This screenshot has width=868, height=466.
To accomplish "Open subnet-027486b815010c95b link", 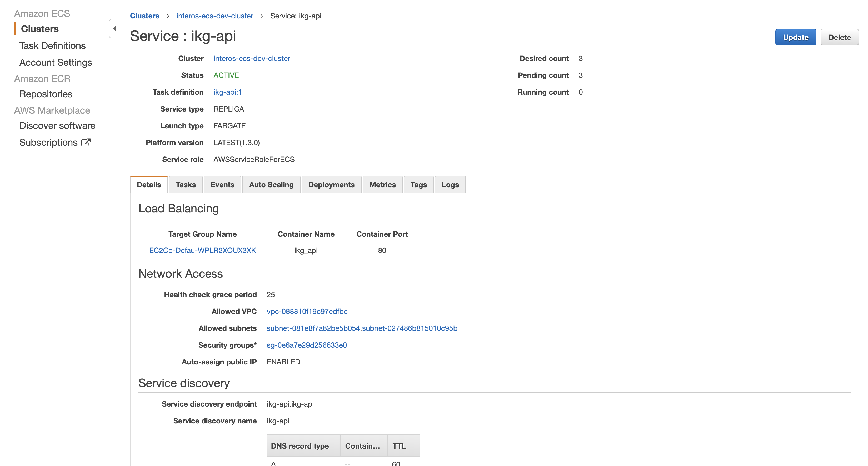I will pyautogui.click(x=410, y=328).
